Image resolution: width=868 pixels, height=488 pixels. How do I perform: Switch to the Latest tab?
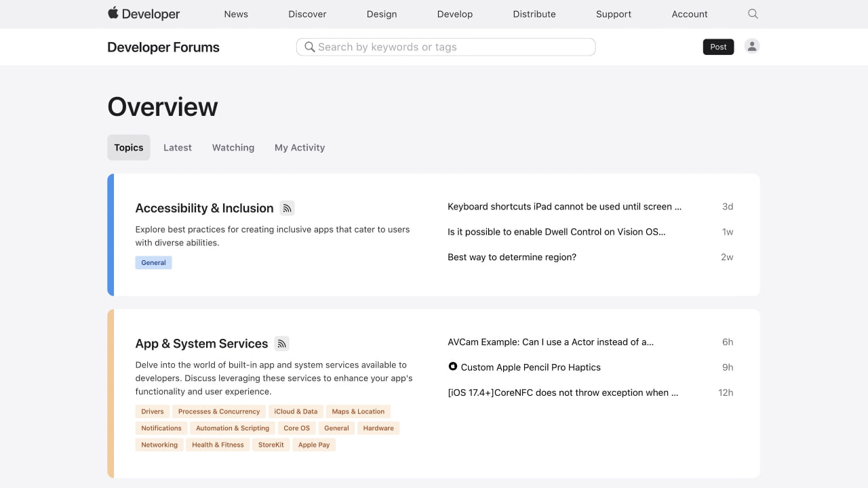point(178,147)
